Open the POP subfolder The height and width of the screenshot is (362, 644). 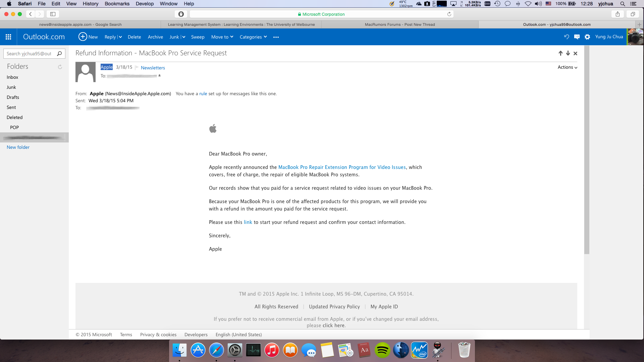point(14,127)
